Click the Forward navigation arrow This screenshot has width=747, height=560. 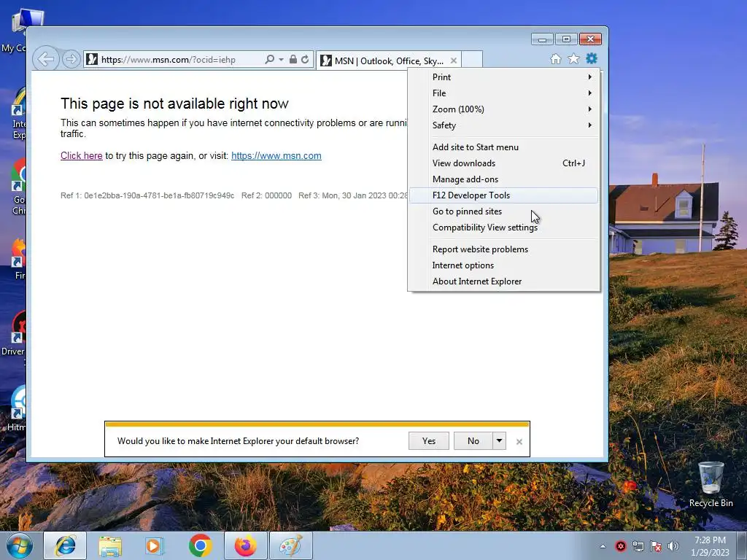click(71, 59)
